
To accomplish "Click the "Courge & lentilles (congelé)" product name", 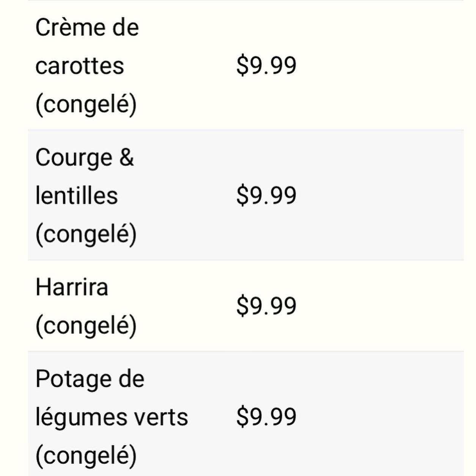I will click(86, 195).
